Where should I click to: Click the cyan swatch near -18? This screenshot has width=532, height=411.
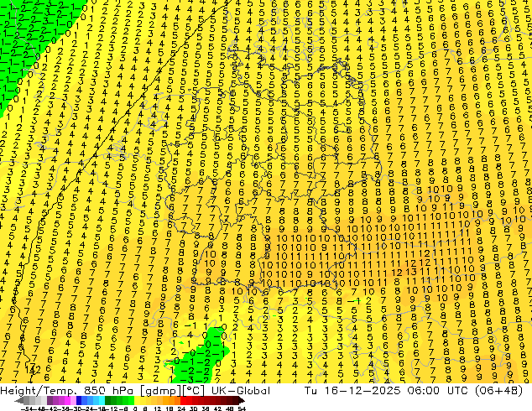point(102,400)
